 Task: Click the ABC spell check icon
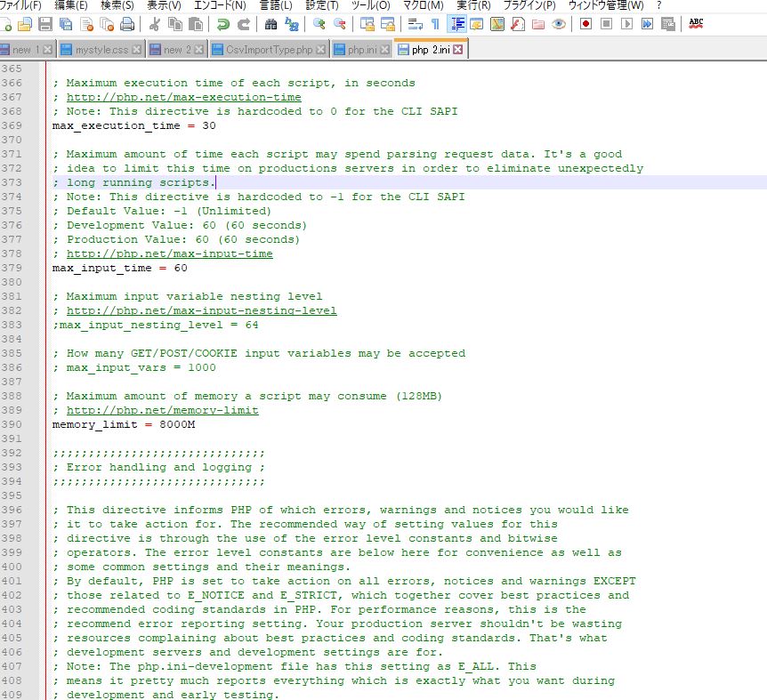(696, 24)
